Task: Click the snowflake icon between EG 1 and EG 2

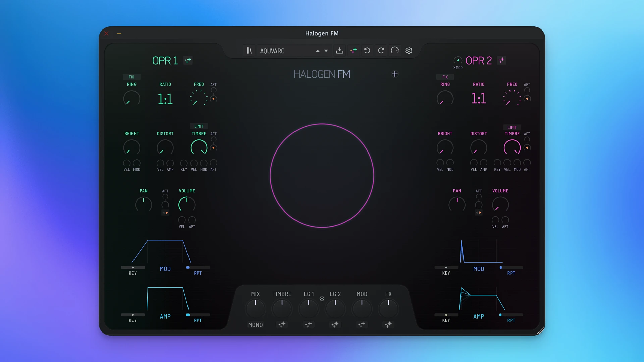Action: point(322,299)
